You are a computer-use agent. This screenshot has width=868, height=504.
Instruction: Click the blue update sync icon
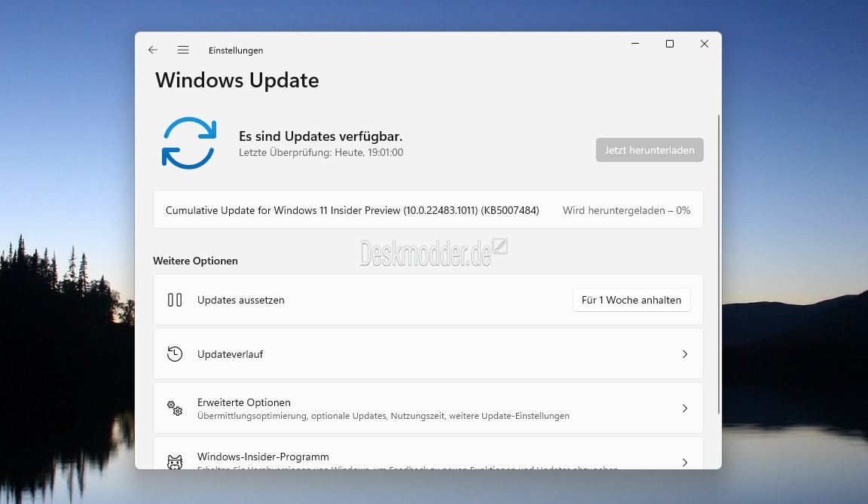189,142
